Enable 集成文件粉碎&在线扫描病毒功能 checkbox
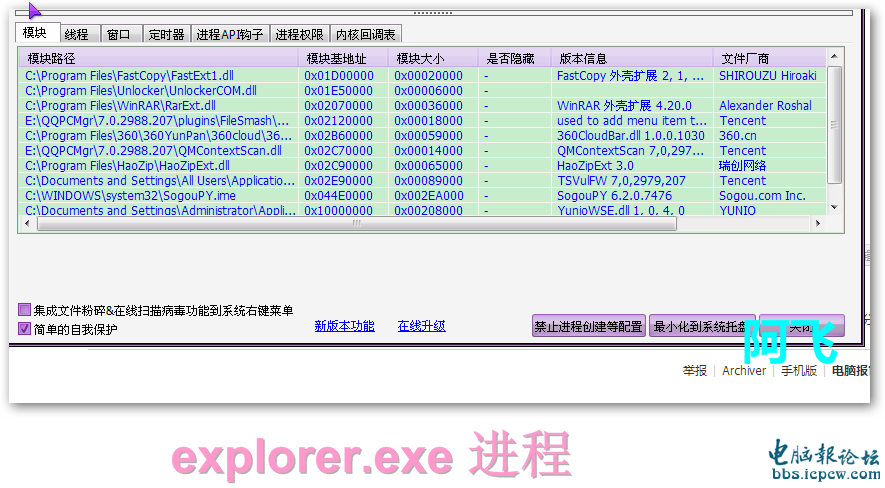This screenshot has width=885, height=488. [x=24, y=310]
